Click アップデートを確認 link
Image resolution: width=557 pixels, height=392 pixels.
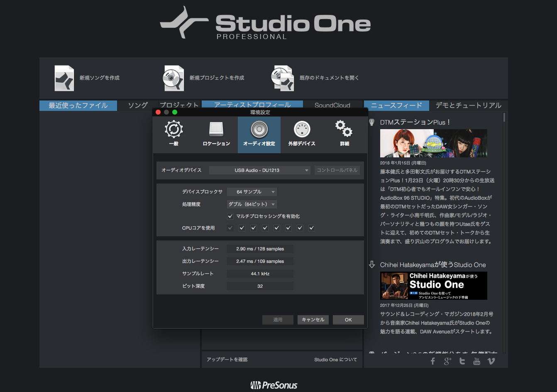coord(227,360)
